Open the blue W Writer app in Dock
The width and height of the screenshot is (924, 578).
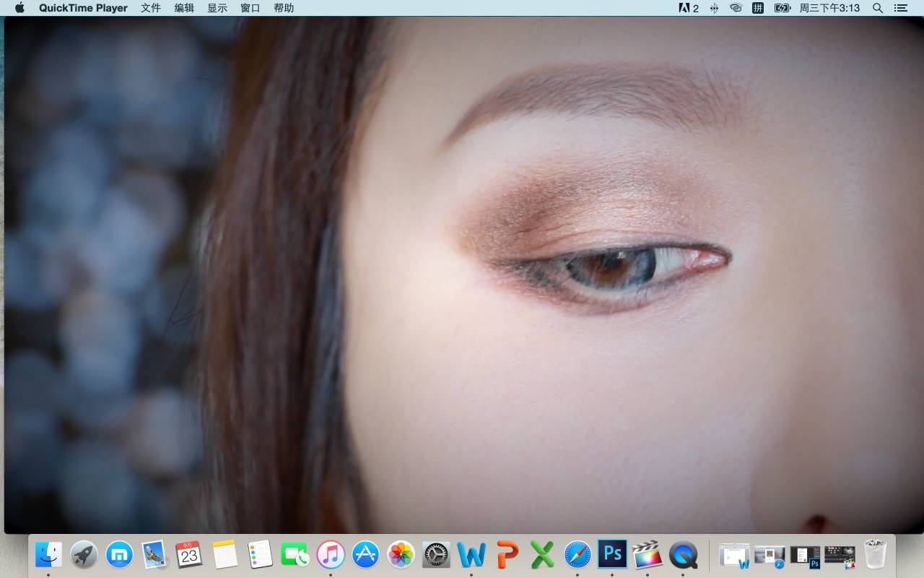click(x=471, y=555)
